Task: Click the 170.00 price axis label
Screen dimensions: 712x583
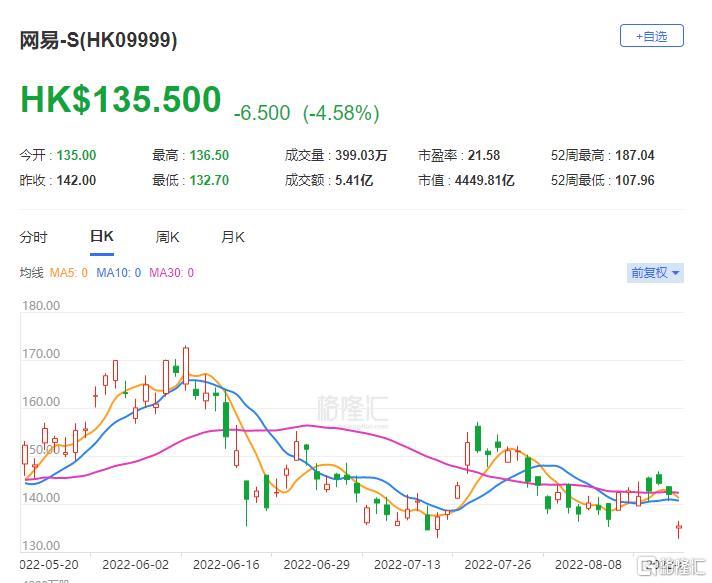Action: point(41,354)
